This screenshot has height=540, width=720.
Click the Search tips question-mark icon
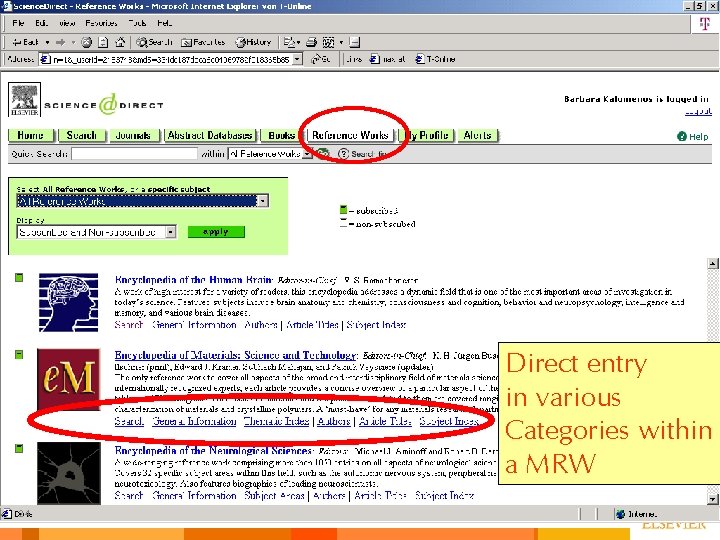pyautogui.click(x=343, y=154)
